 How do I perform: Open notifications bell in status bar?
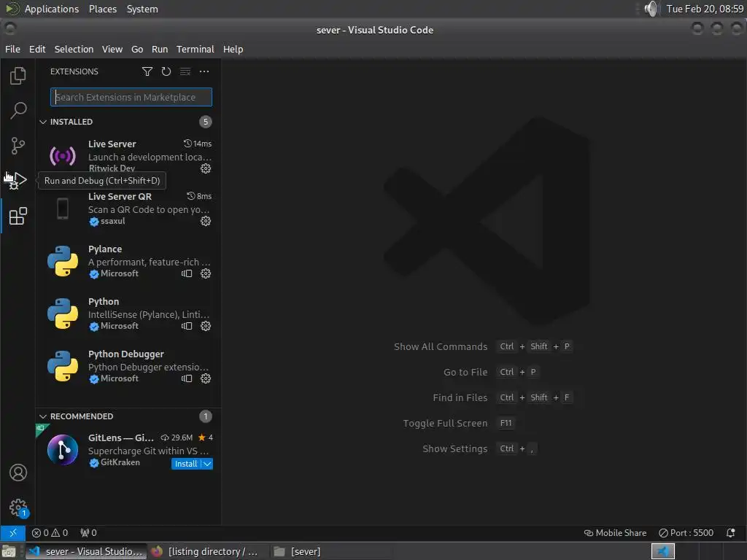(x=730, y=533)
